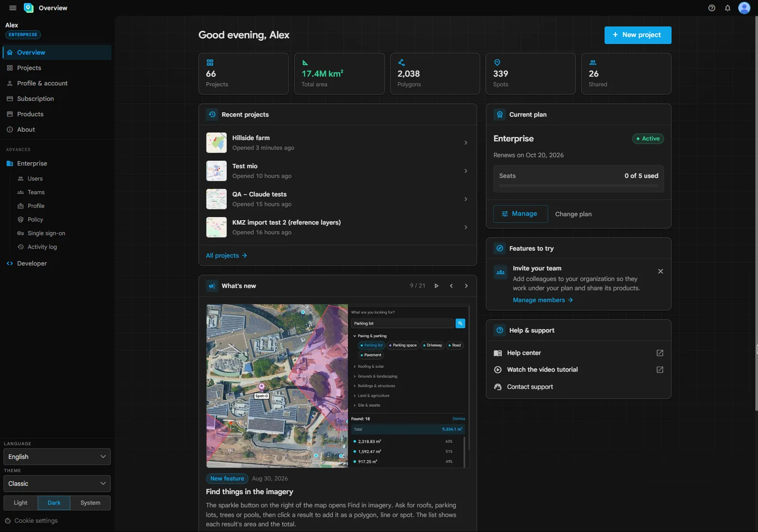Open the video tutorial external link icon
The width and height of the screenshot is (758, 532).
660,370
